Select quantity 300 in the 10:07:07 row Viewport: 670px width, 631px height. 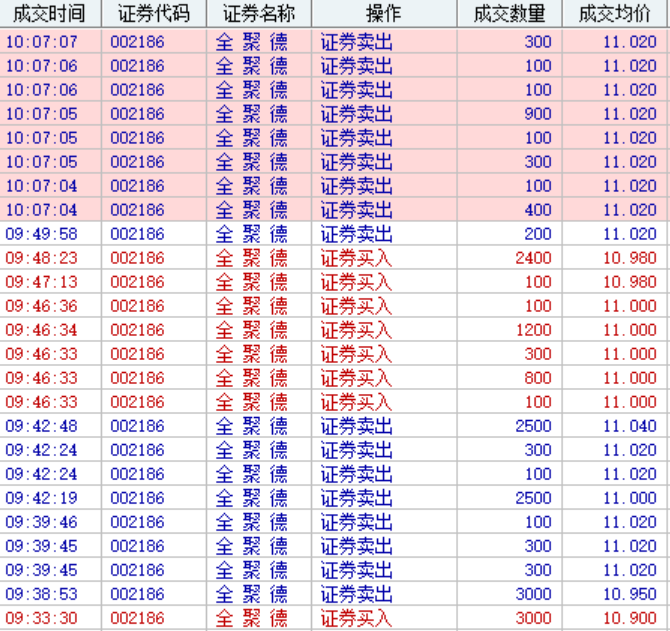coord(538,42)
